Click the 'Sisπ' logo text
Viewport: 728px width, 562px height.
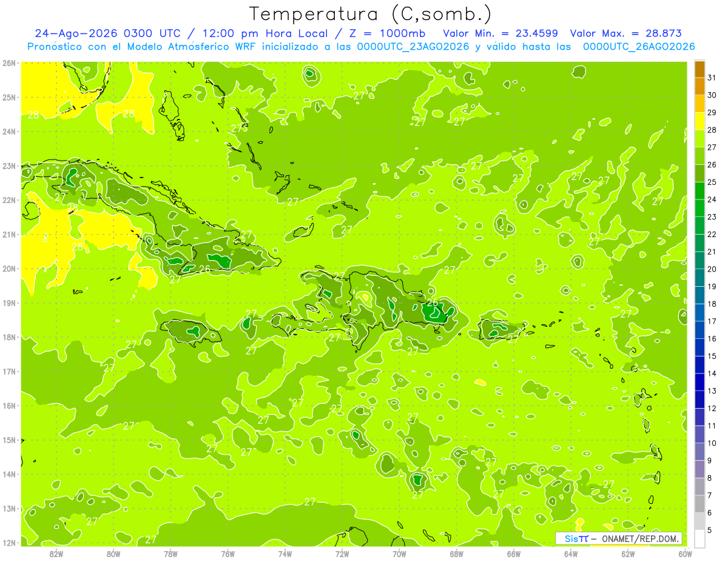pos(576,538)
